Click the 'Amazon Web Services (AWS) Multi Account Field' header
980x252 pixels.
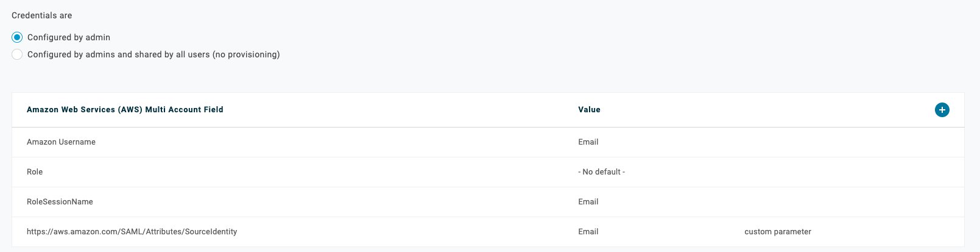point(125,110)
